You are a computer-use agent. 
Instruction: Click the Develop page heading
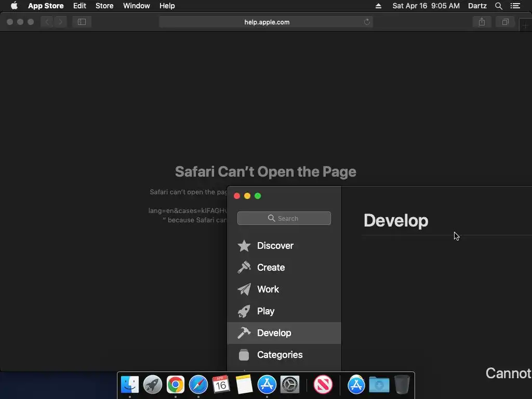coord(396,220)
